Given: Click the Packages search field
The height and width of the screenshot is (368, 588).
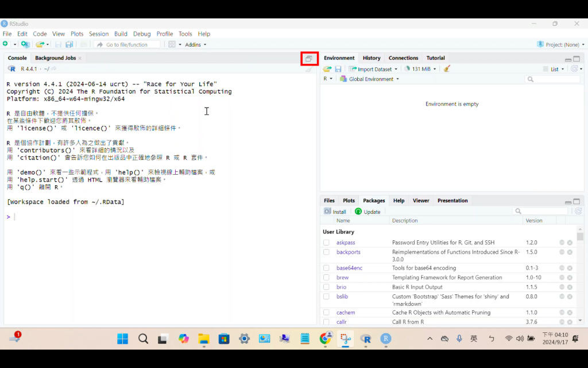Looking at the screenshot, I should pos(540,211).
